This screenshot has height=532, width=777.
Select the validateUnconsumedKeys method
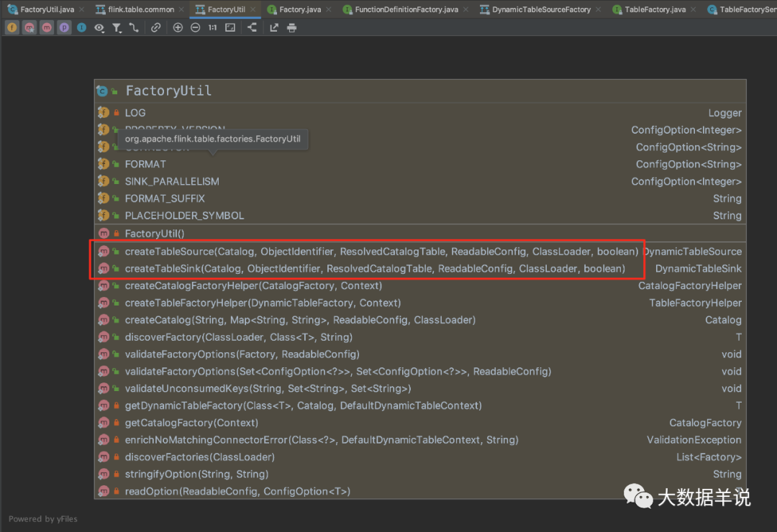[420, 388]
